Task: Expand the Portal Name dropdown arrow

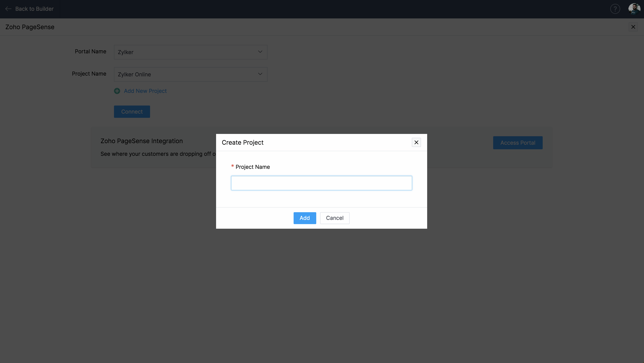Action: tap(260, 52)
